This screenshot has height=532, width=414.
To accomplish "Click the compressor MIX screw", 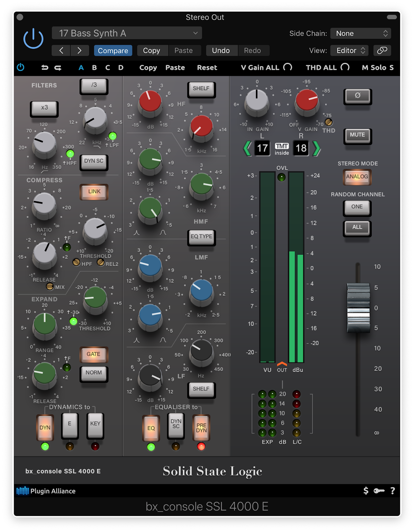I will [50, 286].
